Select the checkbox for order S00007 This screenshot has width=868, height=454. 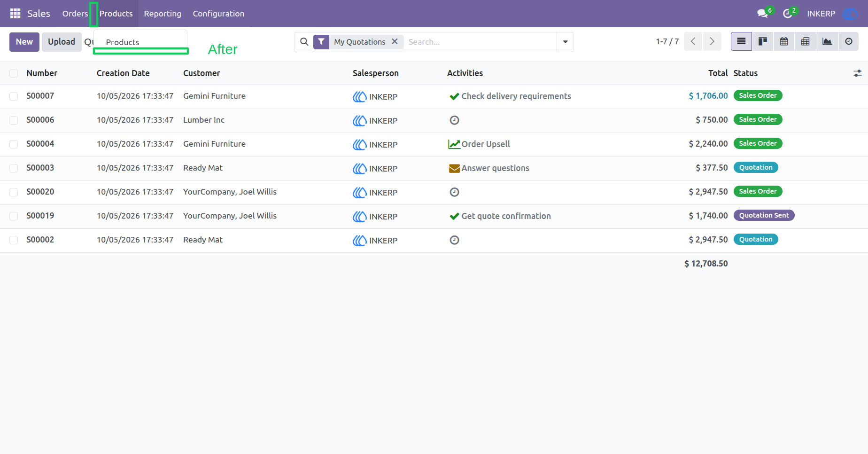click(x=14, y=96)
